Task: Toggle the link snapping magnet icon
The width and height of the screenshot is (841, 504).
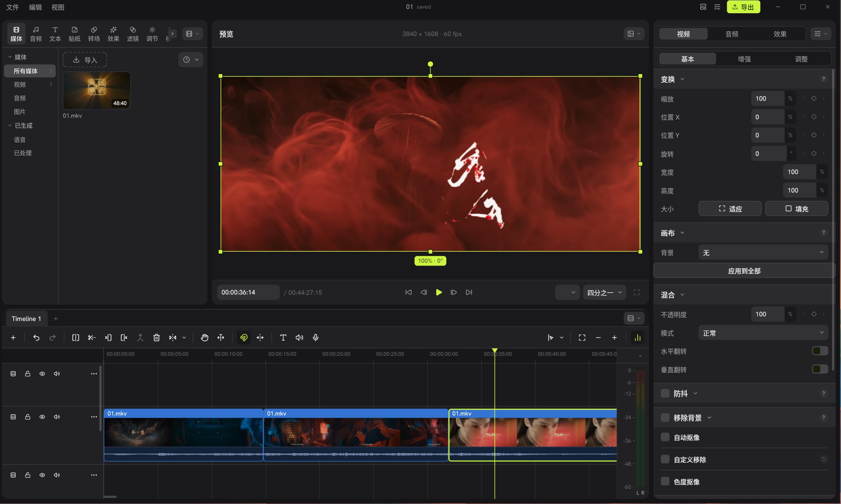Action: click(x=244, y=338)
